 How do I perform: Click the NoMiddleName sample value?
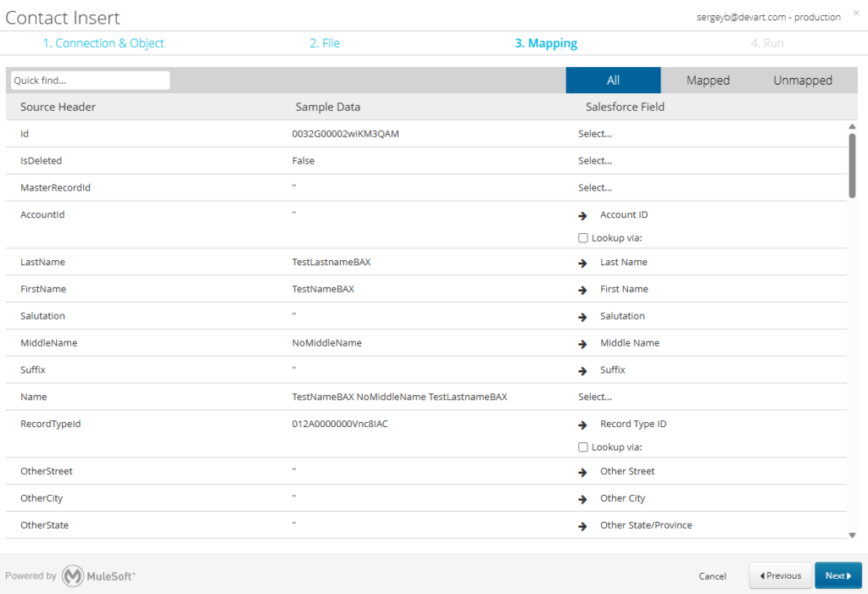pos(326,342)
